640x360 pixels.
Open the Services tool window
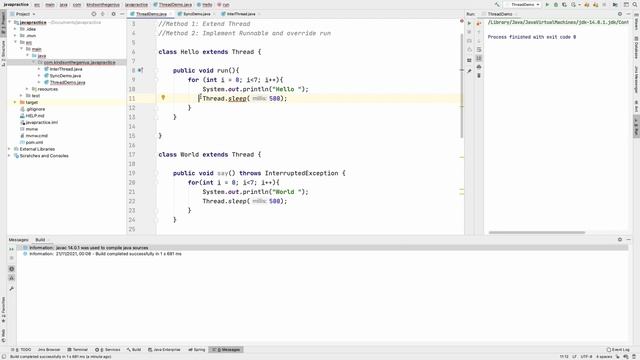[x=108, y=350]
